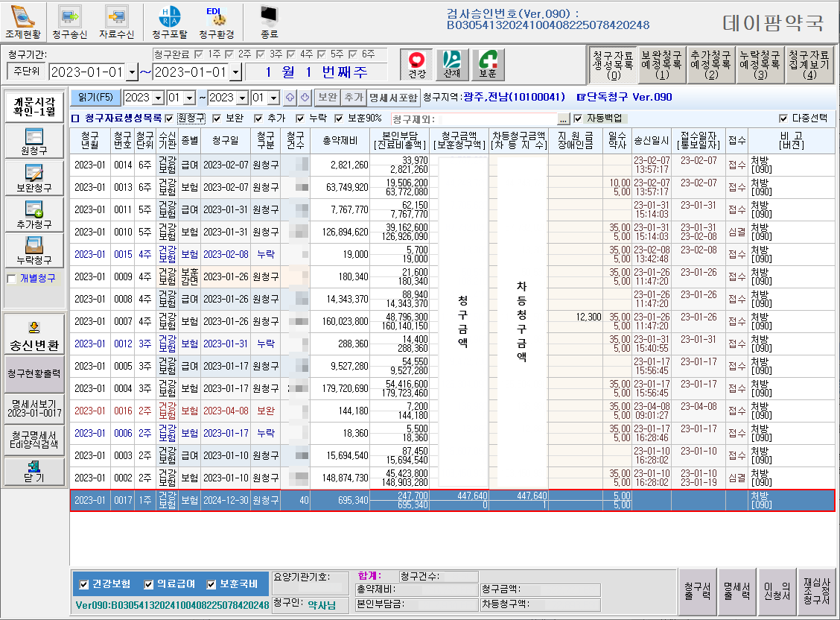
Task: Switch to the 청구자료 집계보기 tab
Action: 809,64
